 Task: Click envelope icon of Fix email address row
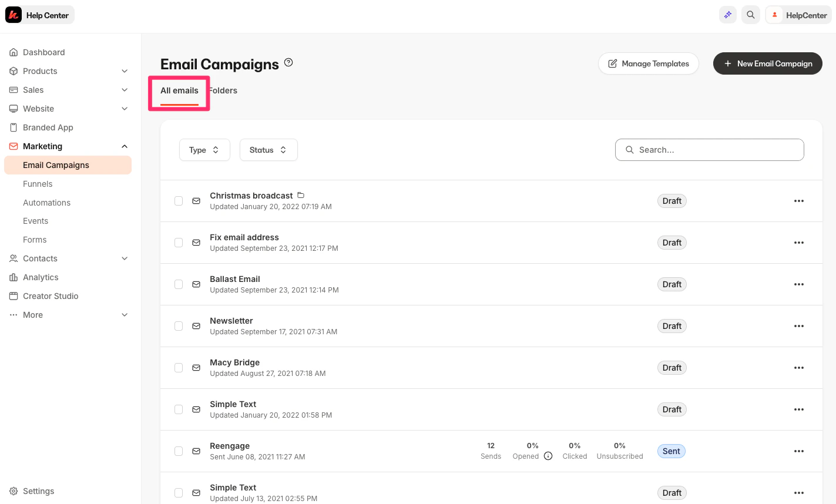pyautogui.click(x=196, y=243)
